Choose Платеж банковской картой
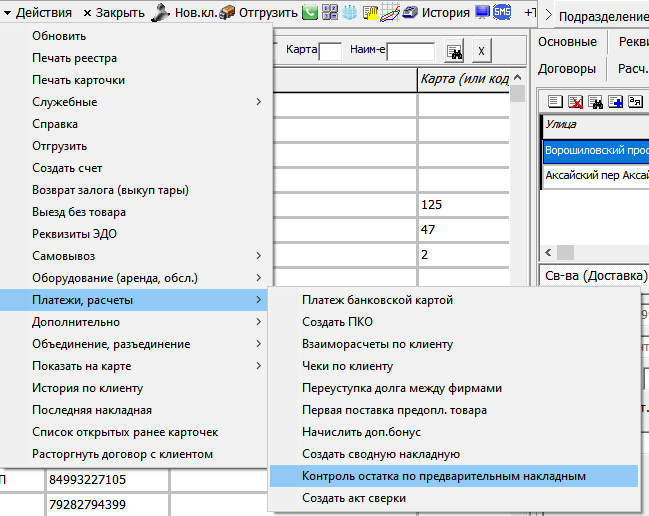The height and width of the screenshot is (516, 649). pos(377,300)
